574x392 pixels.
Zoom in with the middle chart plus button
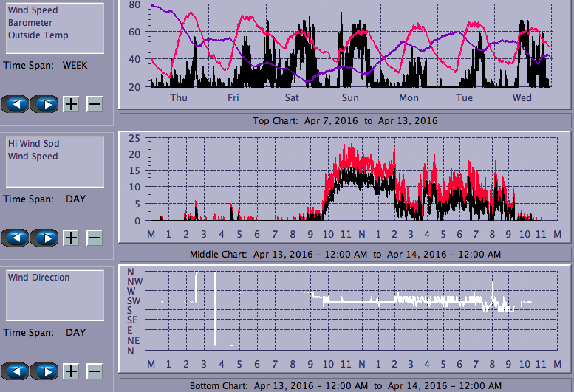71,238
